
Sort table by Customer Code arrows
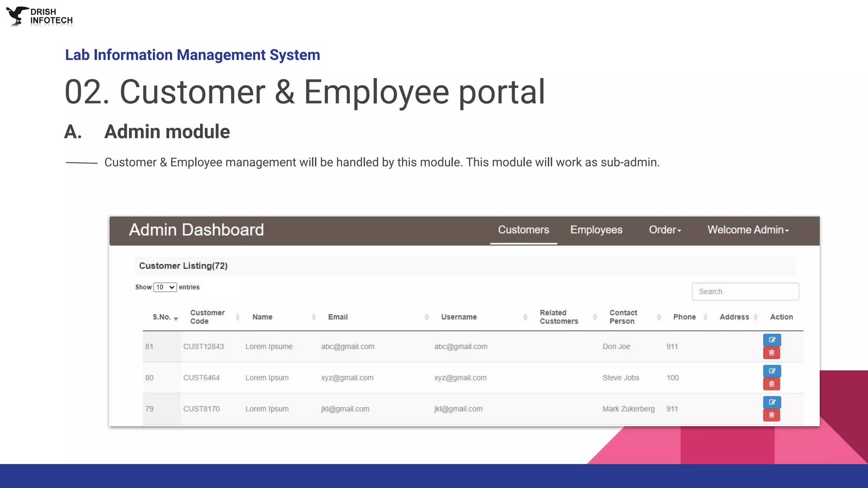pos(237,317)
